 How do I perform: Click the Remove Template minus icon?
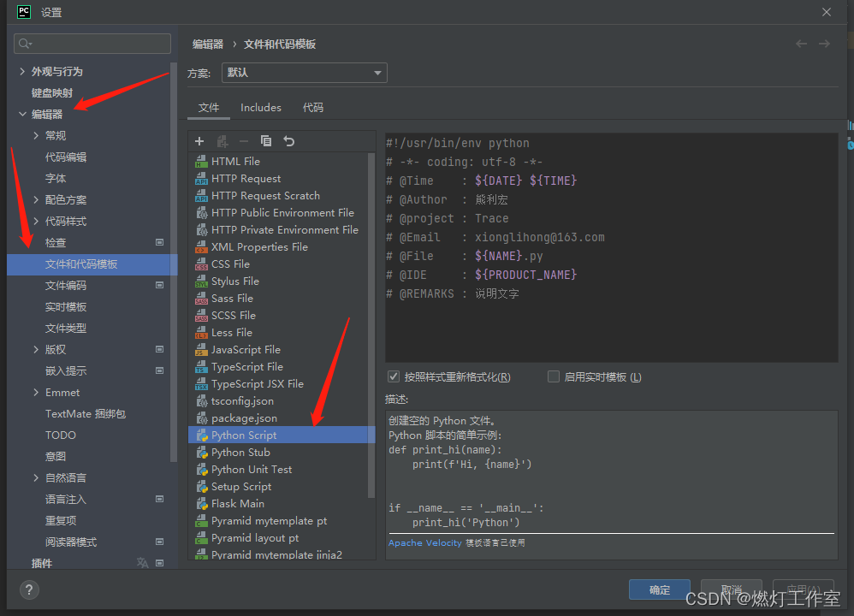coord(244,142)
